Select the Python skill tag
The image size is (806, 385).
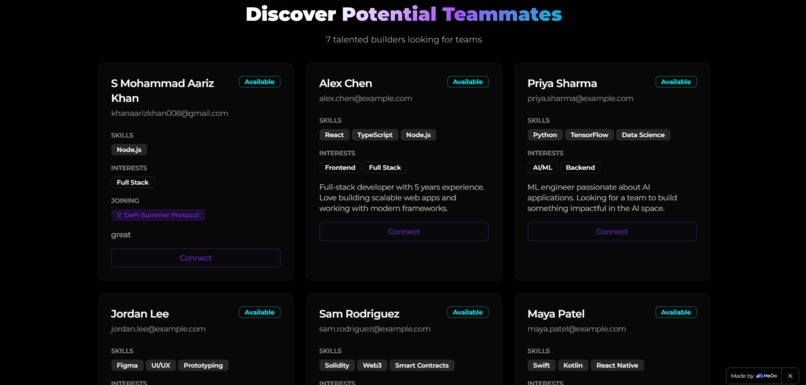tap(545, 135)
